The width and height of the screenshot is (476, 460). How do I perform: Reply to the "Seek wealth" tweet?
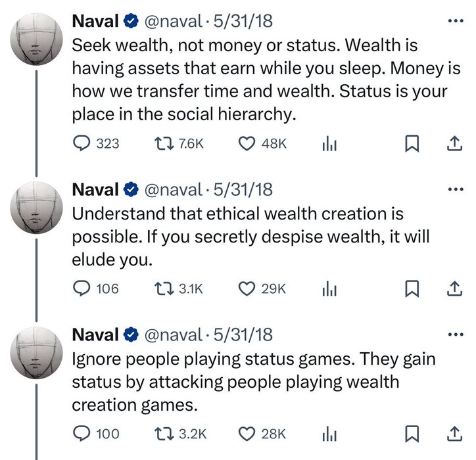pyautogui.click(x=81, y=143)
